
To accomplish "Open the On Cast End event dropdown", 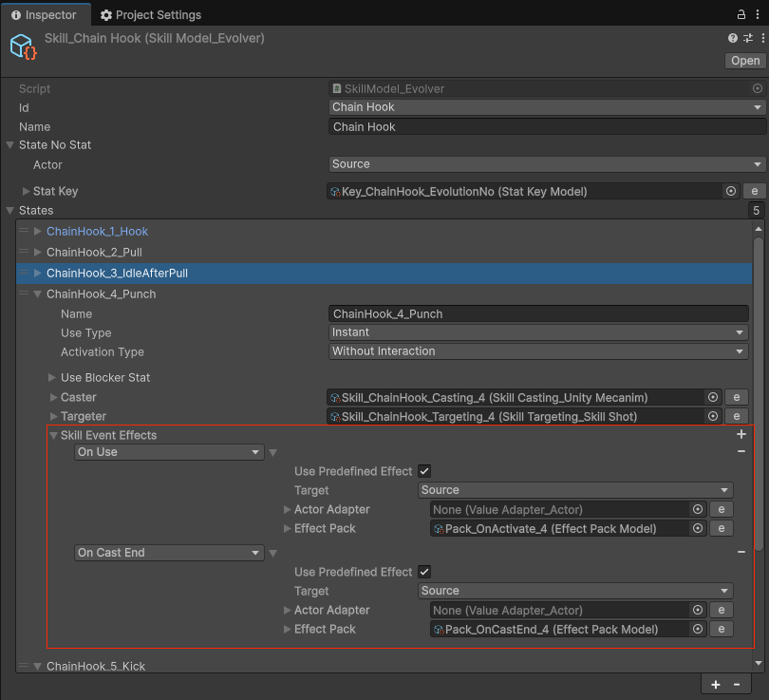I will tap(169, 553).
